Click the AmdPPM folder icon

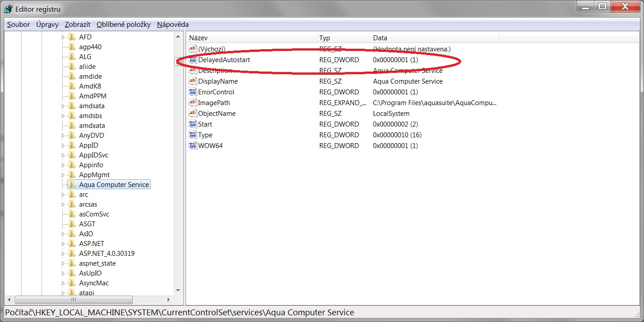coord(72,96)
